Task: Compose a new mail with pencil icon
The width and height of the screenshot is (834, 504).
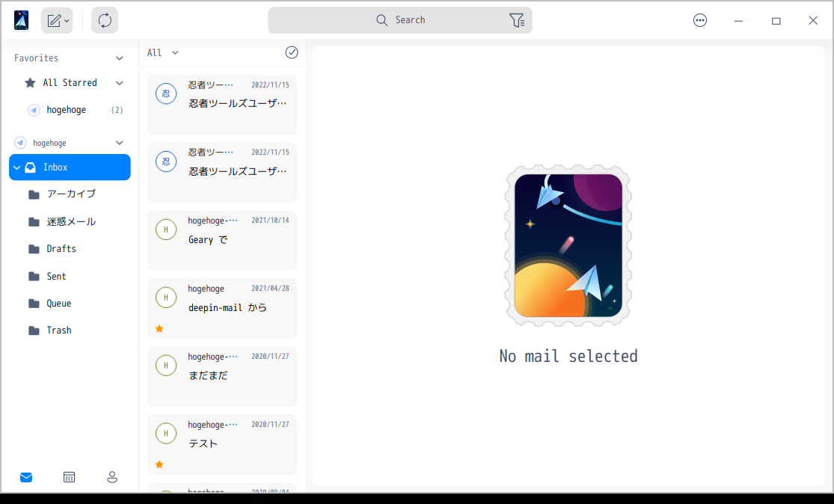Action: 54,21
